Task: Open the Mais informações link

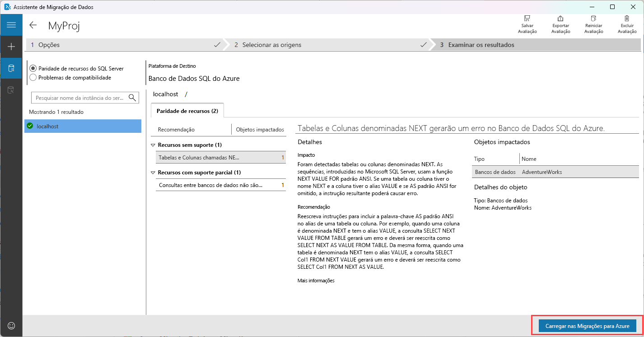Action: click(315, 280)
